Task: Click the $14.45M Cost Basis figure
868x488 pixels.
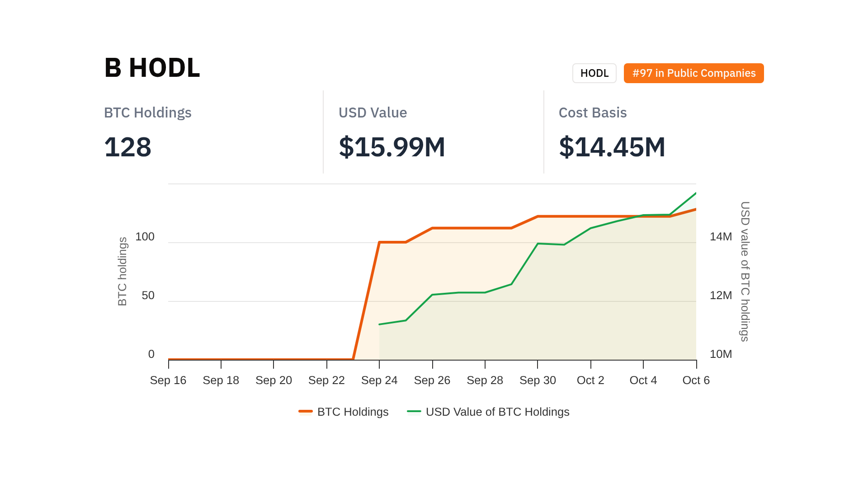Action: pos(612,147)
